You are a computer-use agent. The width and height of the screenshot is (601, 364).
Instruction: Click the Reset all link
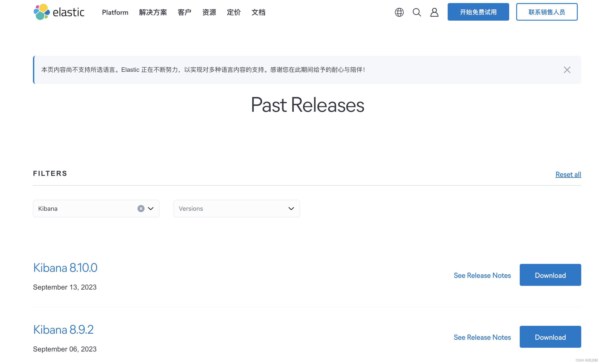pos(568,175)
